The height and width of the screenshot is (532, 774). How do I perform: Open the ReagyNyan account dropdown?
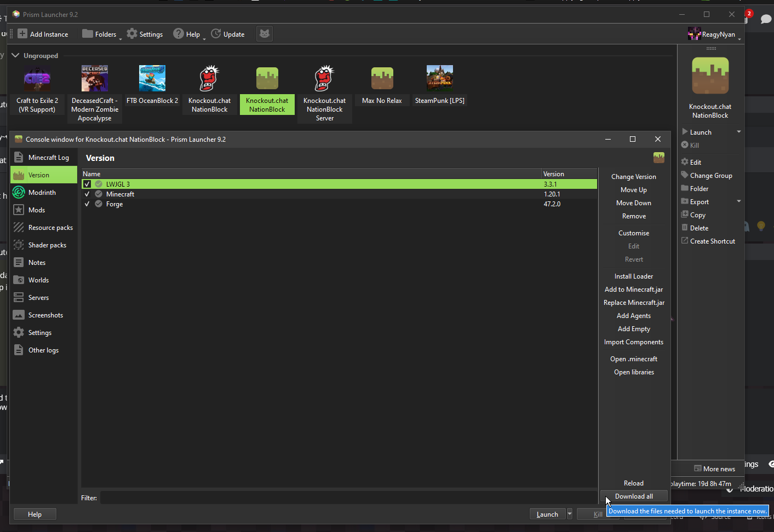714,34
